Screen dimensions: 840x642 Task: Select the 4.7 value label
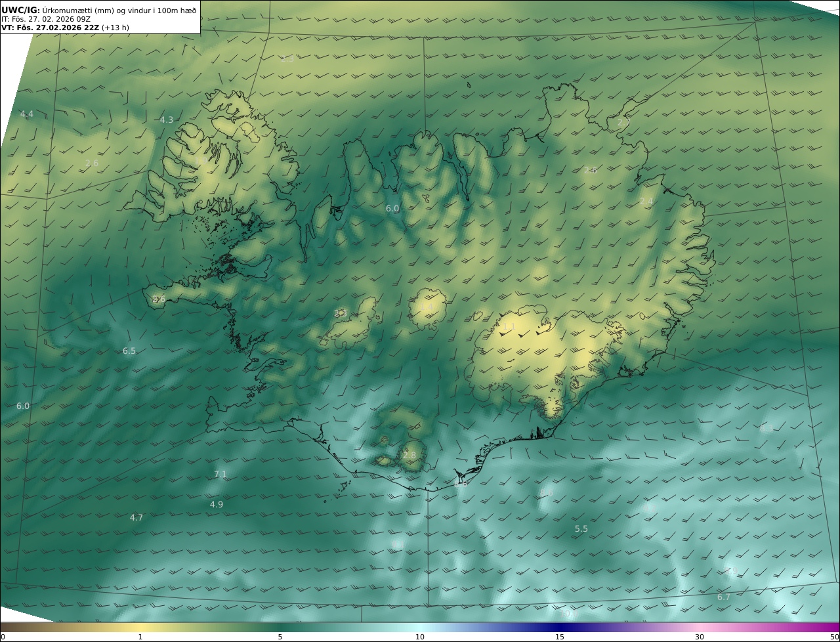pos(136,518)
